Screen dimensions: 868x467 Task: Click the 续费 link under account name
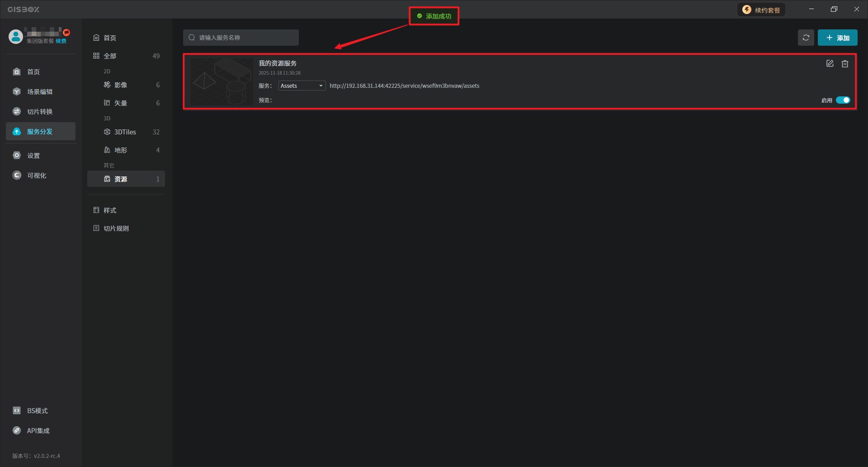(61, 41)
